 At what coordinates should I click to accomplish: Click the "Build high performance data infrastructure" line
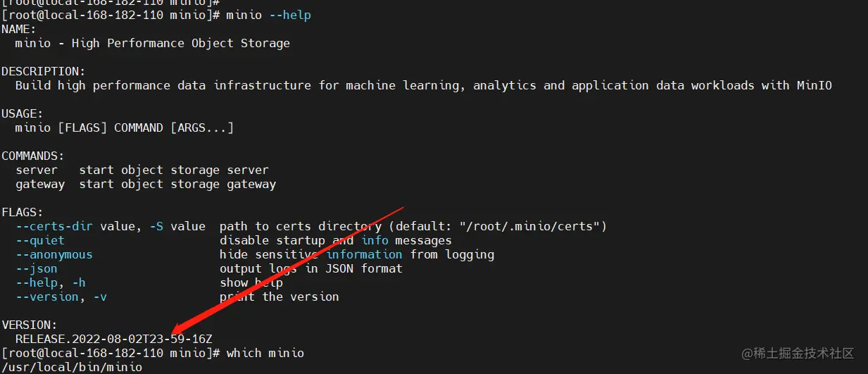424,85
